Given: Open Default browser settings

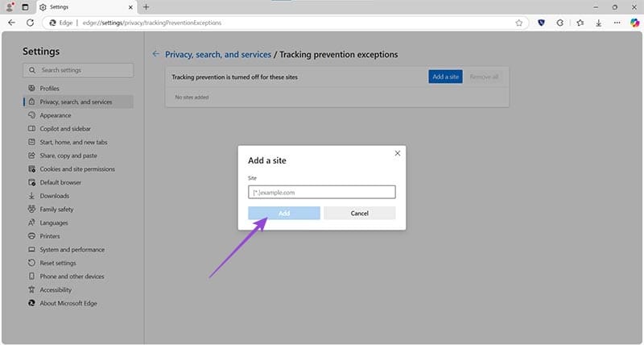Looking at the screenshot, I should [60, 182].
